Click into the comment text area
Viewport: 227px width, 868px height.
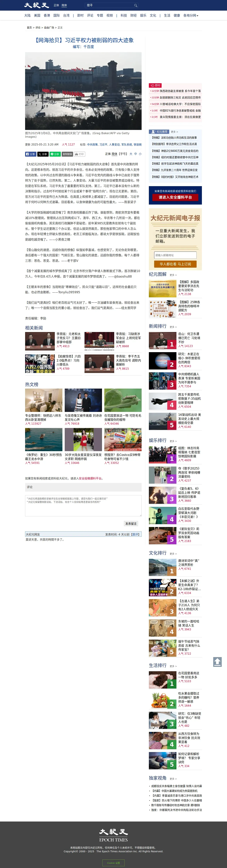point(83,505)
